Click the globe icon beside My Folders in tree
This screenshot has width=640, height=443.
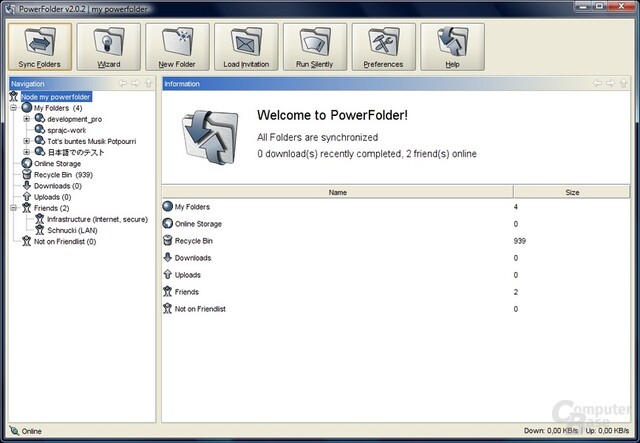pyautogui.click(x=27, y=108)
